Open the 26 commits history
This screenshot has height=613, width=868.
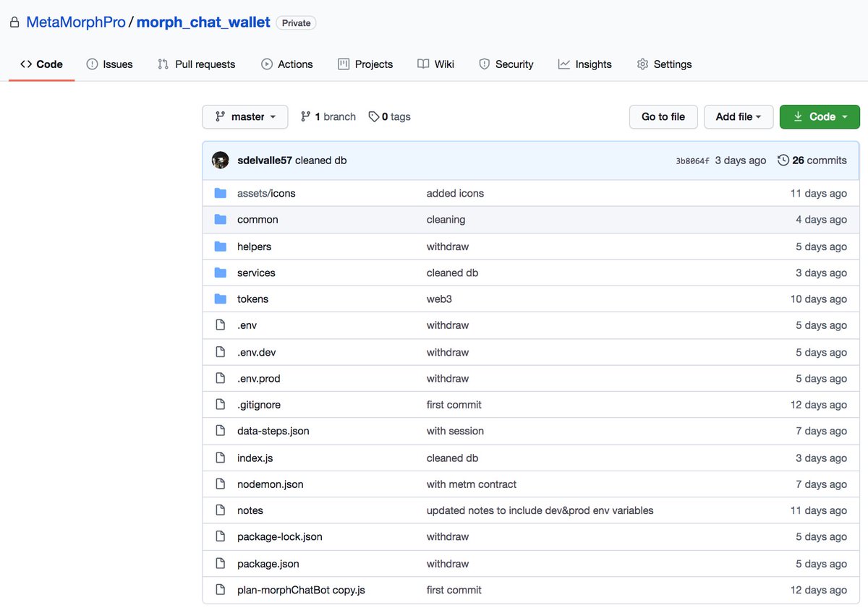(x=812, y=160)
